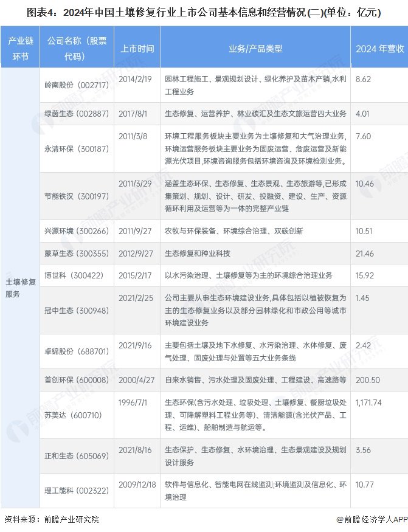Click company cell 节能铁汉 (300197)
This screenshot has width=408, height=532.
(77, 196)
